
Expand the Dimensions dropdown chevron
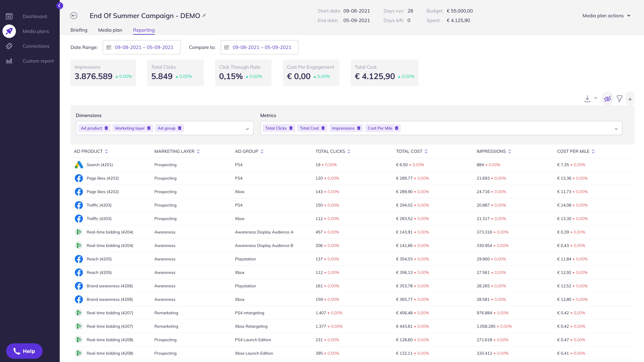click(247, 129)
